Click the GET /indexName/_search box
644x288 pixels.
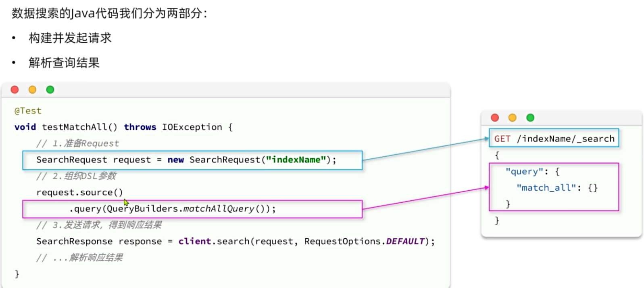coord(554,139)
